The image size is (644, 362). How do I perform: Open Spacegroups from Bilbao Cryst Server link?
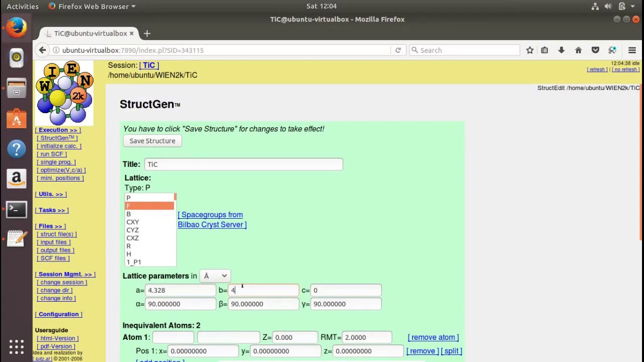212,220
